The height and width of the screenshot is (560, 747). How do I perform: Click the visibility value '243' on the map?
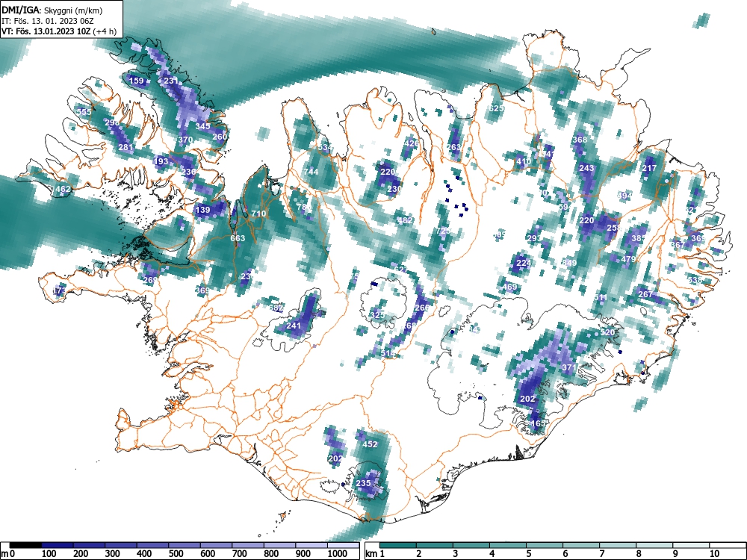587,168
